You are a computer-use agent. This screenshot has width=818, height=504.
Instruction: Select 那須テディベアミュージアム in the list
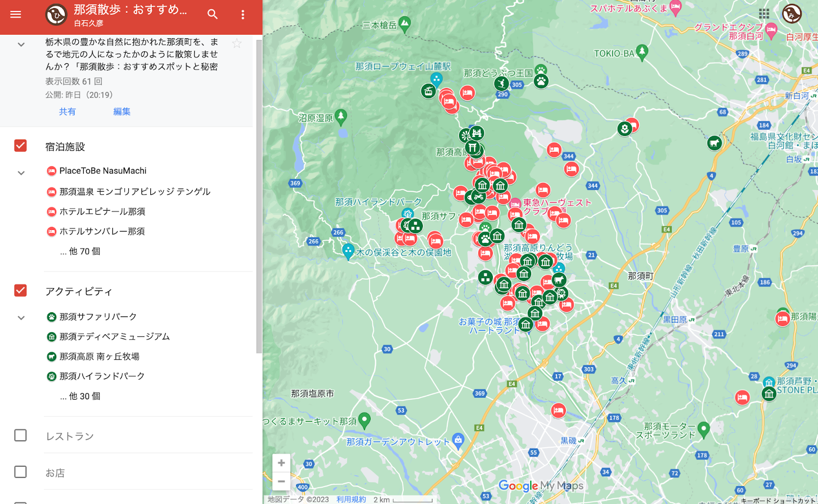coord(115,337)
